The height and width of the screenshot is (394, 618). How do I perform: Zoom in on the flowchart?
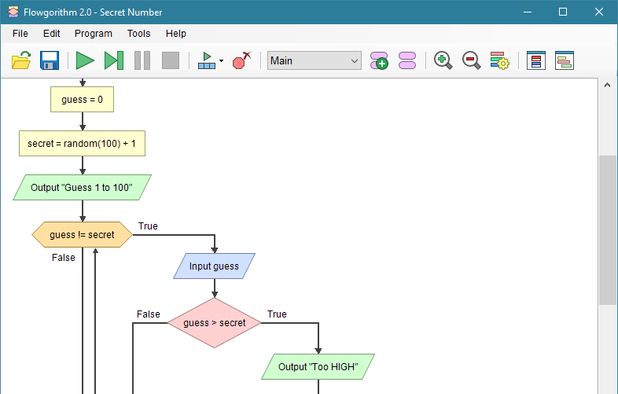(x=443, y=61)
